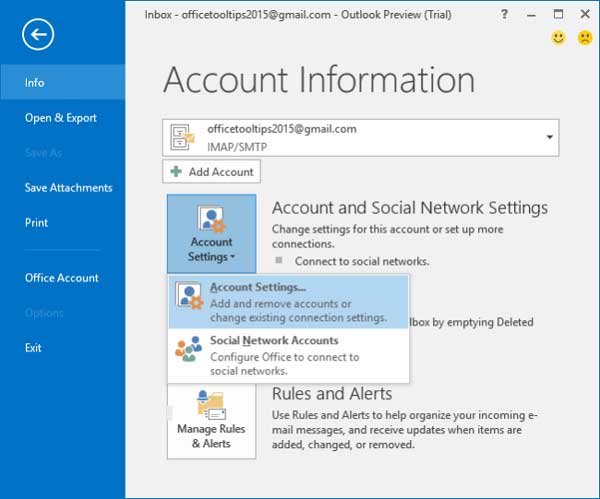Click the Account Information heading
This screenshot has height=499, width=600.
click(x=319, y=80)
